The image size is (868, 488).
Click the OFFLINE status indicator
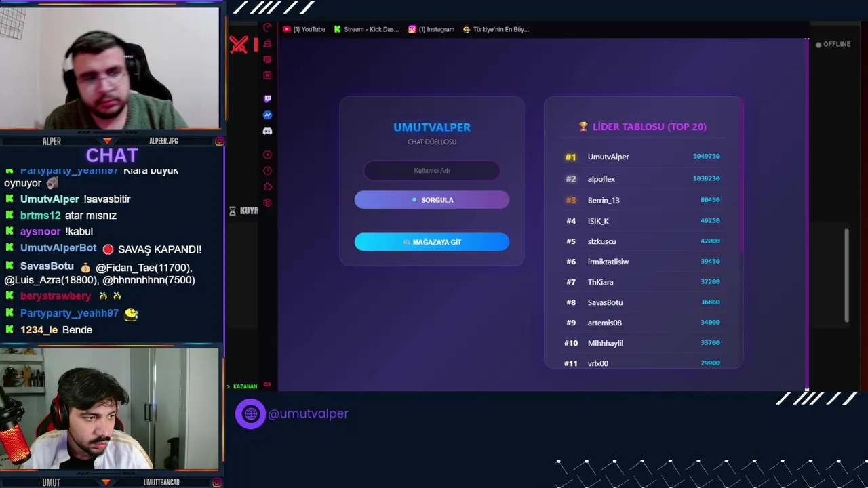pyautogui.click(x=833, y=44)
